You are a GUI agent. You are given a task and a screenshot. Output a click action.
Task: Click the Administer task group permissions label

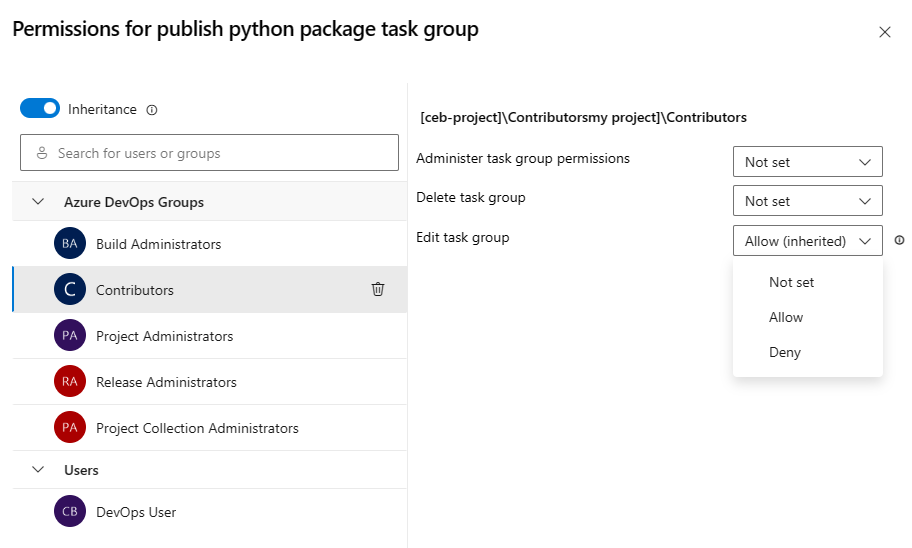(x=523, y=158)
